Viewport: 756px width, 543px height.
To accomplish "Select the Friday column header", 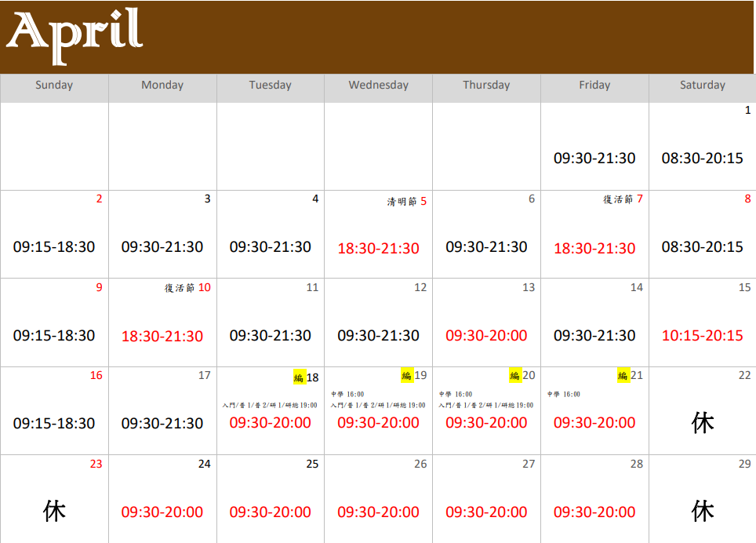I will [594, 85].
